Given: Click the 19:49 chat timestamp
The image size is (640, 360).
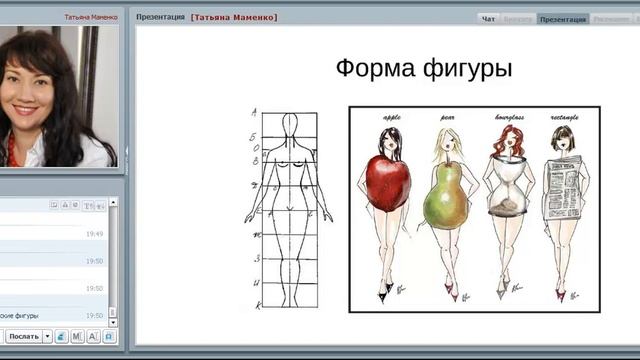Looking at the screenshot, I should 94,234.
